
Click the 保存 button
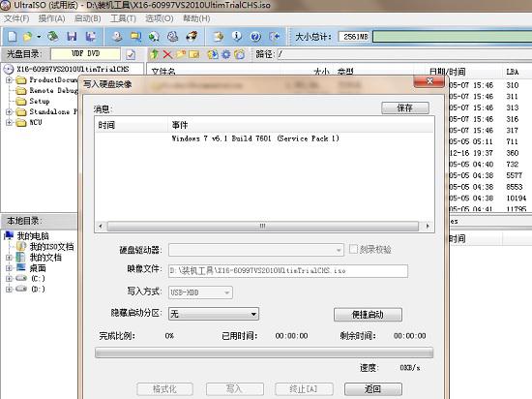click(405, 108)
